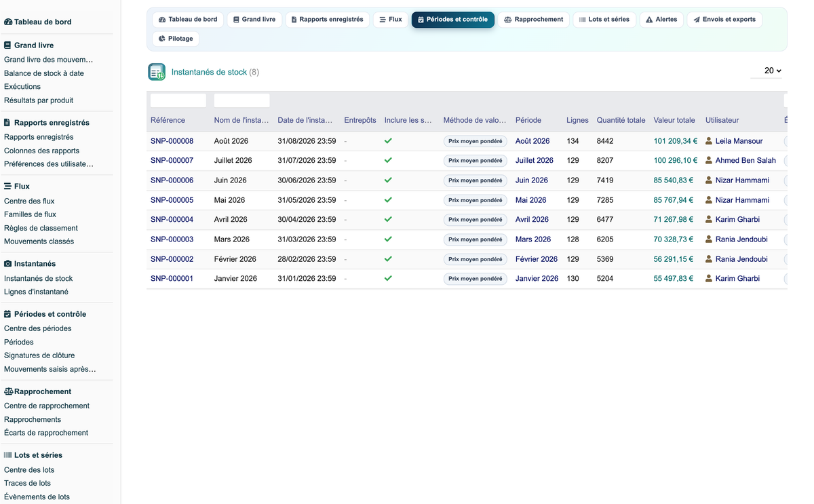Open the Août 2026 period link
Screen dimensions: 814x504
pyautogui.click(x=532, y=141)
